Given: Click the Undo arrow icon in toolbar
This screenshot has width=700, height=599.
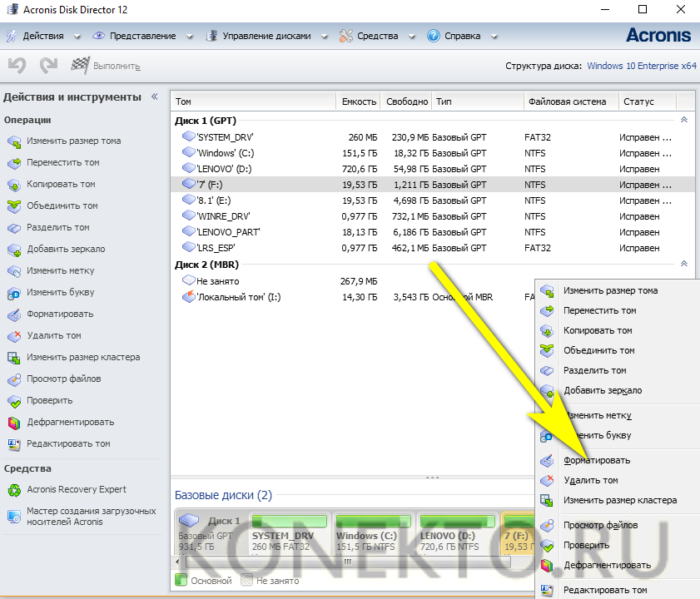Looking at the screenshot, I should (x=17, y=65).
